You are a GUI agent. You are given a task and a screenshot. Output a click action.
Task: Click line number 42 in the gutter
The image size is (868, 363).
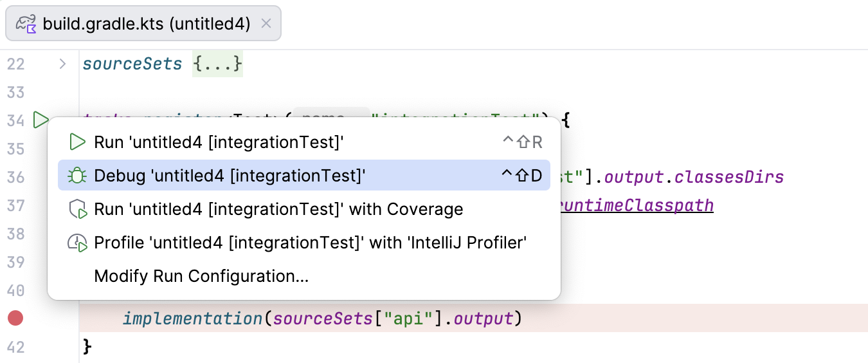point(15,347)
